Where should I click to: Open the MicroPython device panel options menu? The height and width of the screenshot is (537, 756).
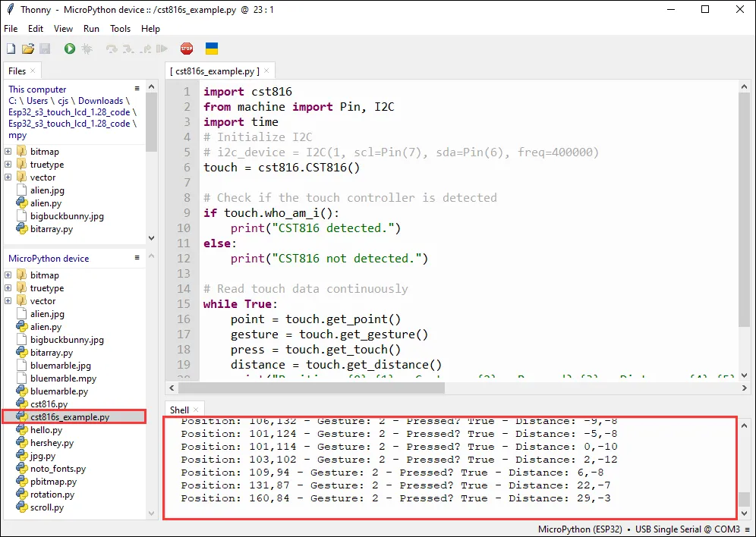coord(137,258)
